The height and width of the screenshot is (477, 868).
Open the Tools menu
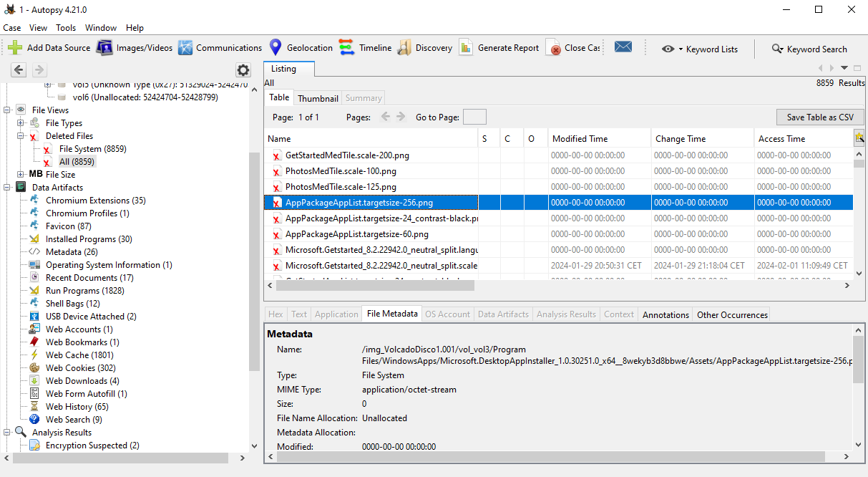coord(66,28)
